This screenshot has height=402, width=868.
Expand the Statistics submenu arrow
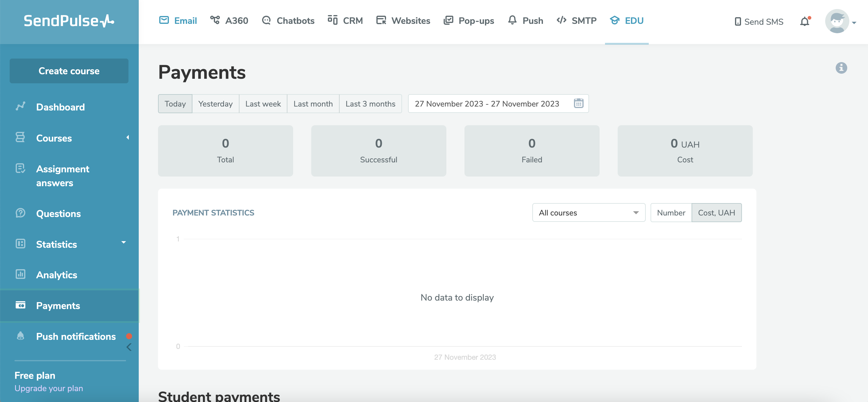pos(124,242)
